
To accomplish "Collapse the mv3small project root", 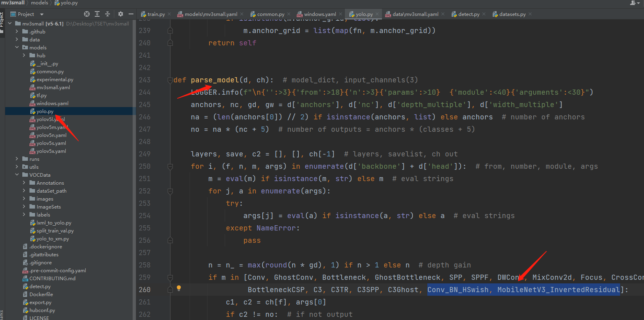I will tap(10, 23).
